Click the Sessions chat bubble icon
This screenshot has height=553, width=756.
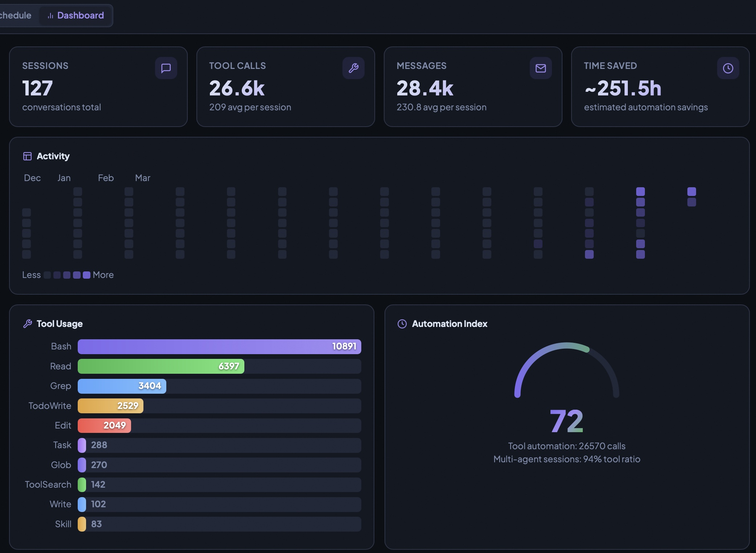[x=166, y=68]
